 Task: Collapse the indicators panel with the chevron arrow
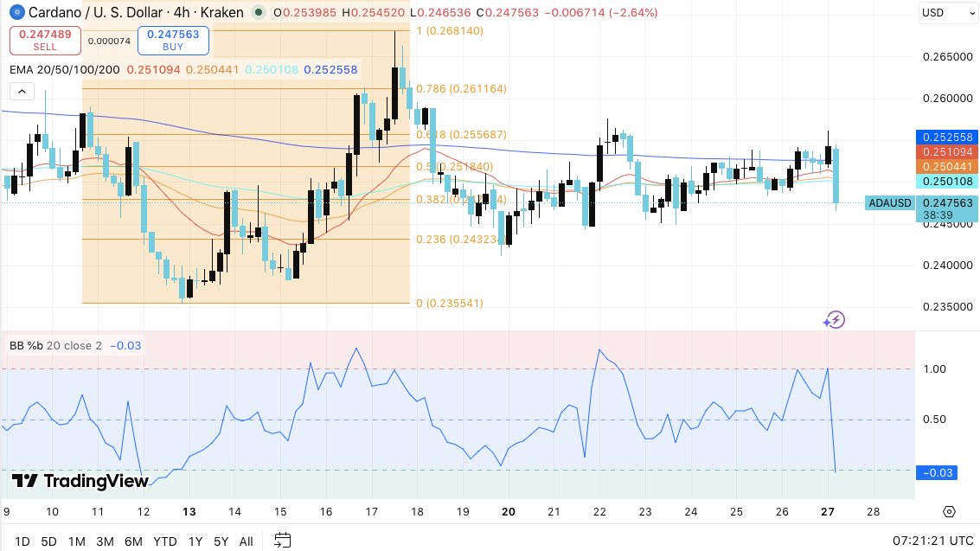tap(21, 90)
